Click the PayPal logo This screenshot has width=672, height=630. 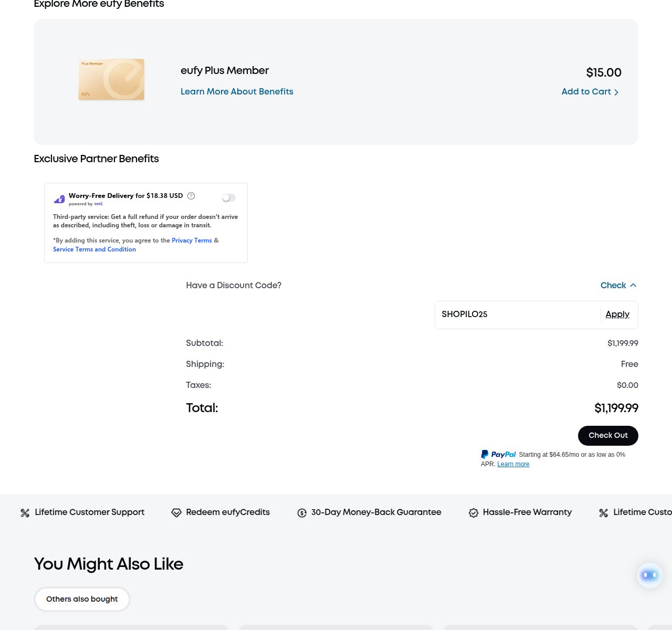click(x=498, y=455)
